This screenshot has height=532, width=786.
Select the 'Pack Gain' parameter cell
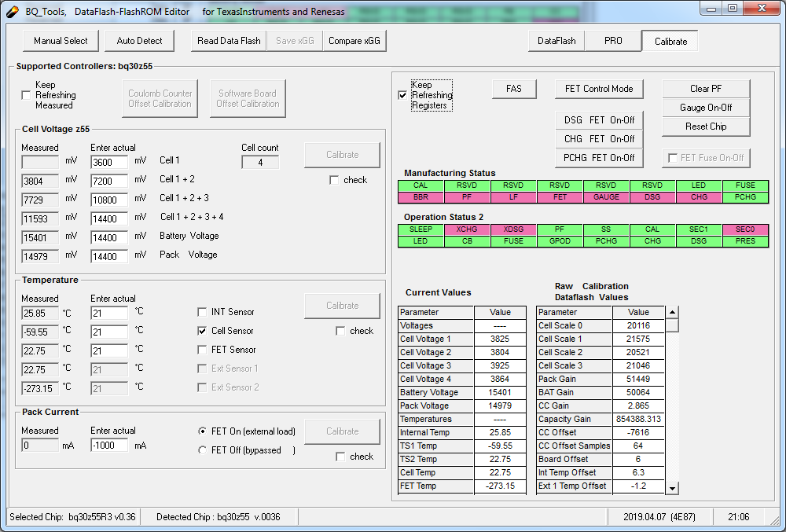point(574,380)
